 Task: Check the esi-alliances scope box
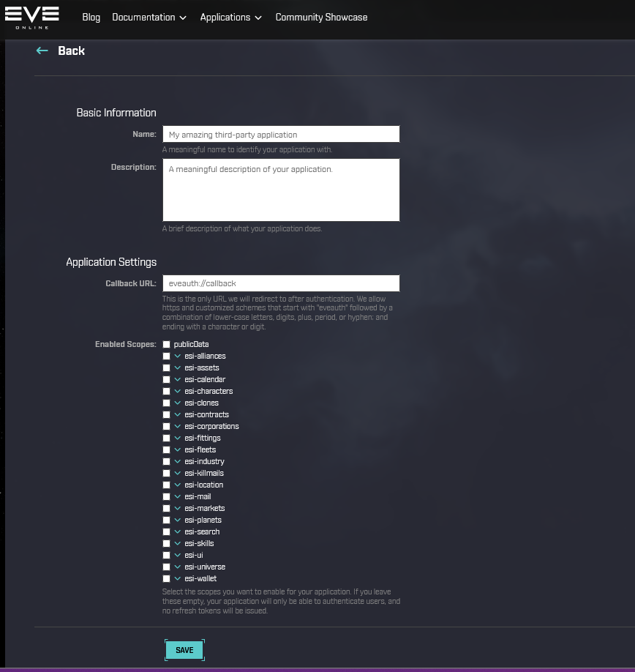point(167,356)
